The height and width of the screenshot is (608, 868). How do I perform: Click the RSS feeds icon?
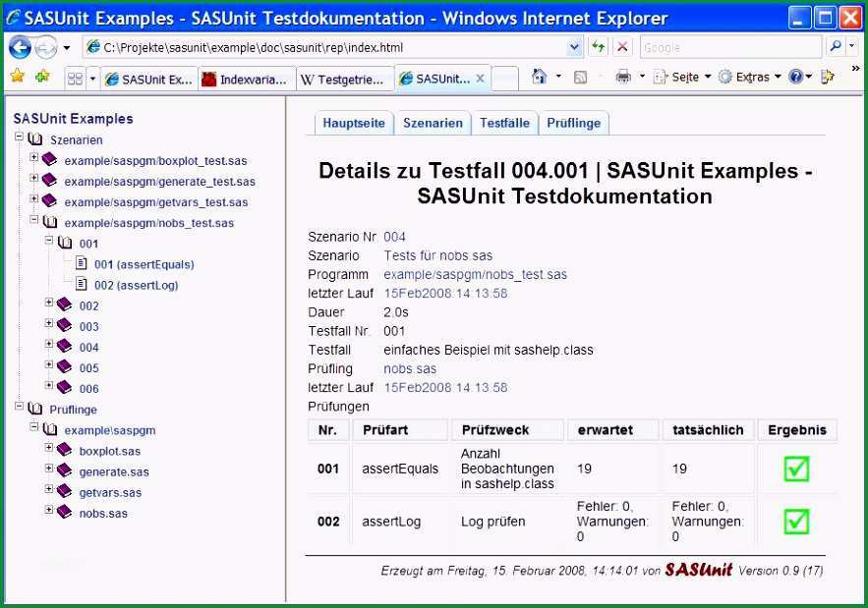coord(580,77)
